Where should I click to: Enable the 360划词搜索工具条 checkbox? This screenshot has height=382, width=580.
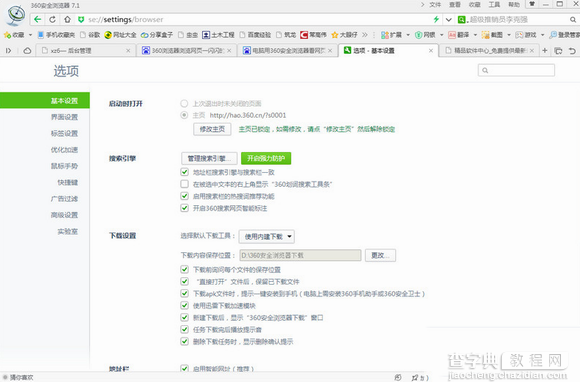(184, 184)
